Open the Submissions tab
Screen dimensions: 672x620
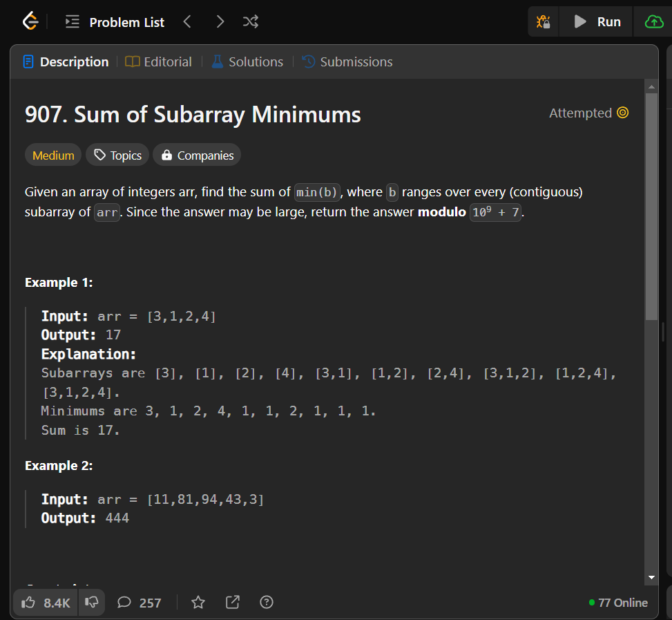pyautogui.click(x=347, y=62)
